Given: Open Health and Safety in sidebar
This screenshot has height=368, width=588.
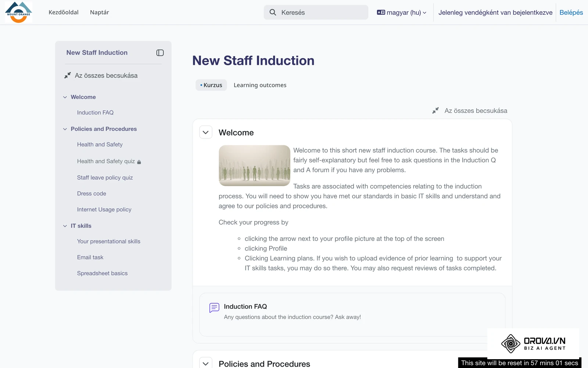Looking at the screenshot, I should 100,145.
